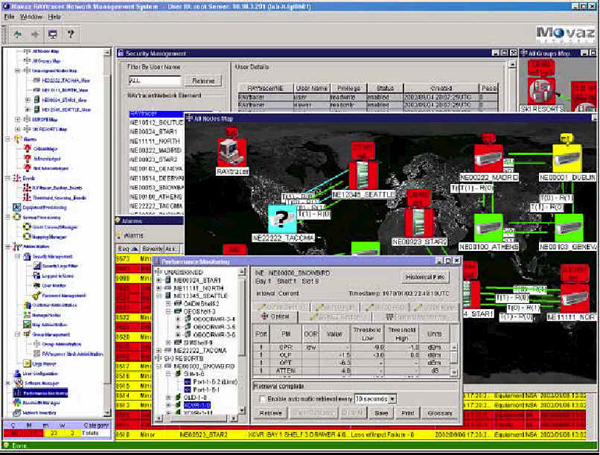
Task: Sort alarms by Severity column header
Action: click(152, 249)
